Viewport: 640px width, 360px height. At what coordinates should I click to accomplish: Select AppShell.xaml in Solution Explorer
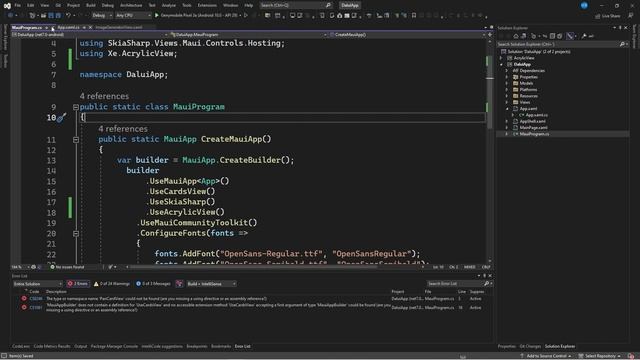click(x=532, y=121)
